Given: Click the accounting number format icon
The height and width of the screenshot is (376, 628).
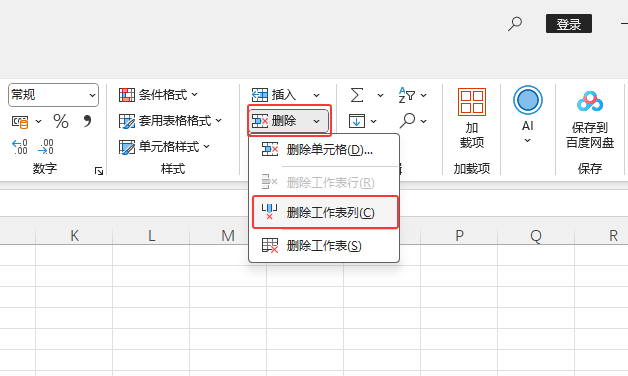Looking at the screenshot, I should [x=20, y=121].
